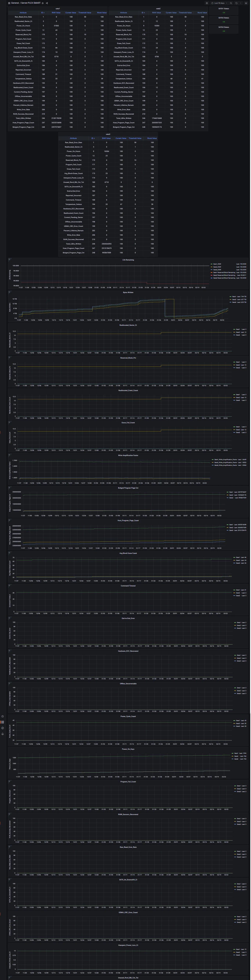Toggle Sata2 series in Reallocated_Sector_Ct legend
This screenshot has height=980, width=251.
pos(238,332)
